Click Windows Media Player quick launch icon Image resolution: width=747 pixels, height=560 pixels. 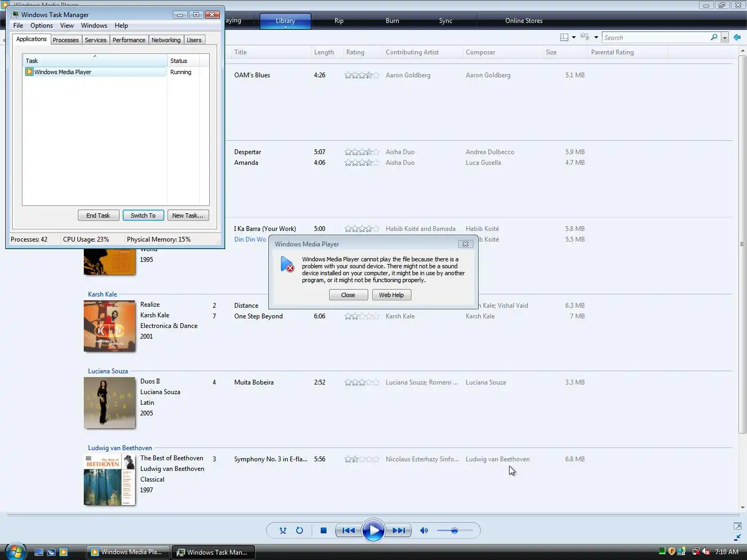tap(63, 553)
